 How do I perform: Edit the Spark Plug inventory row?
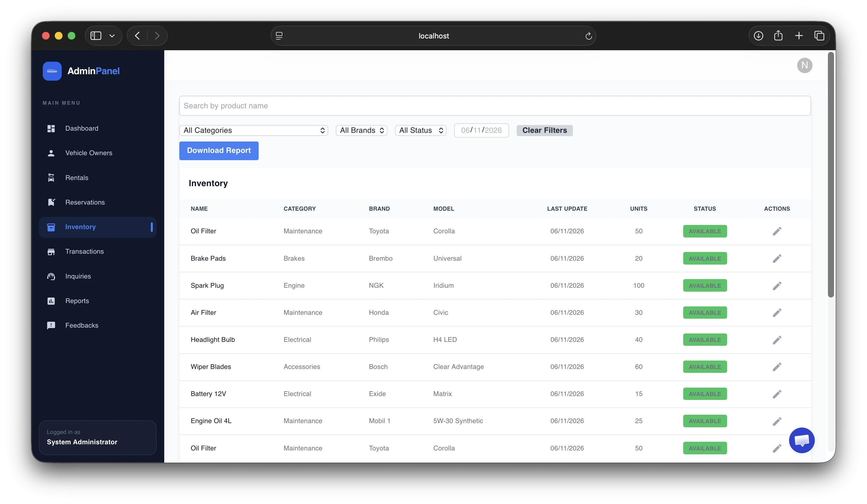[x=777, y=286]
